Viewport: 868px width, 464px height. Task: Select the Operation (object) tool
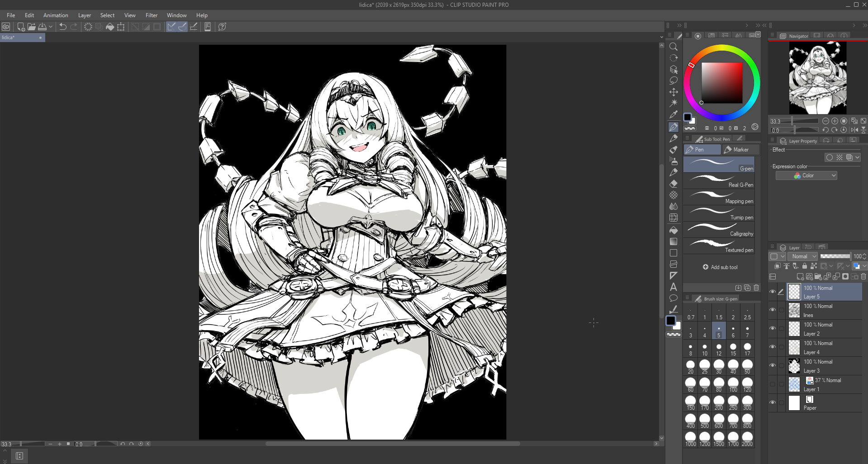pyautogui.click(x=674, y=69)
